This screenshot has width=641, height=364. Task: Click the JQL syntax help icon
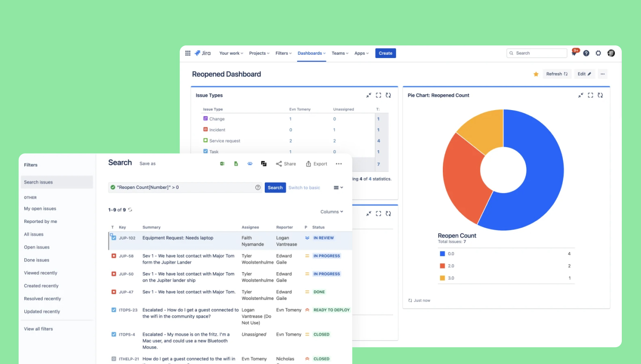(258, 187)
